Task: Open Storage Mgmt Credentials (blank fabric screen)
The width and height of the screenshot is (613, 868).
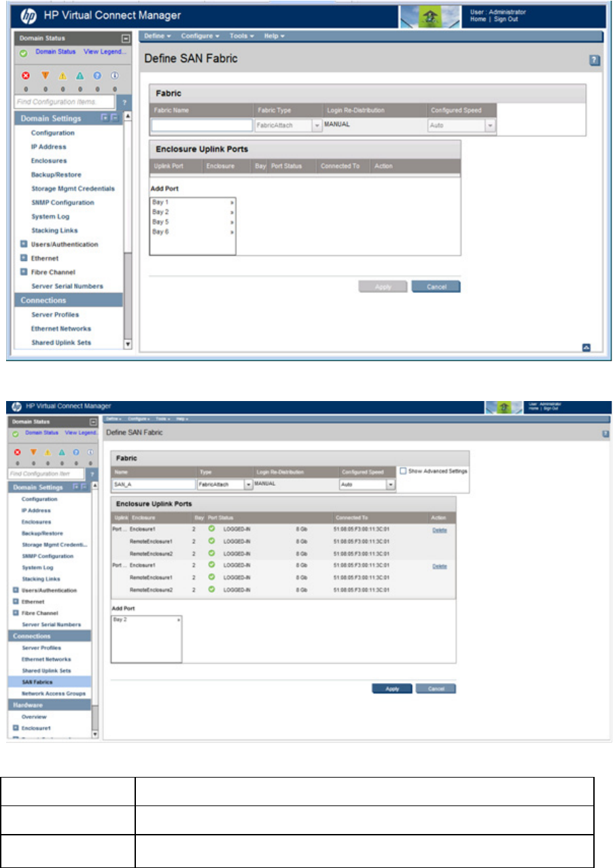Action: (x=73, y=188)
